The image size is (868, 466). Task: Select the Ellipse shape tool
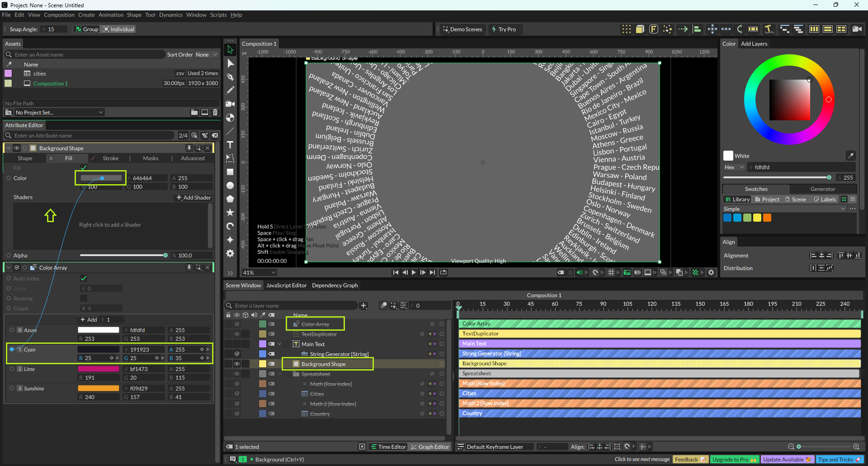pos(230,185)
